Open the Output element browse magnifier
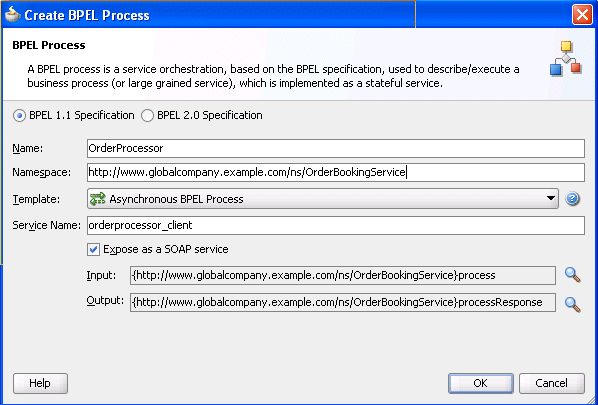 pyautogui.click(x=572, y=304)
